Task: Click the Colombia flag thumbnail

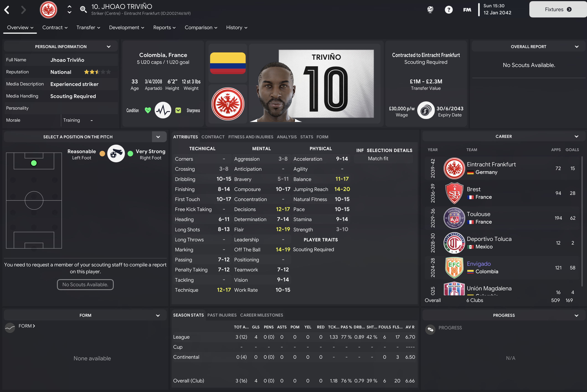Action: [x=228, y=63]
